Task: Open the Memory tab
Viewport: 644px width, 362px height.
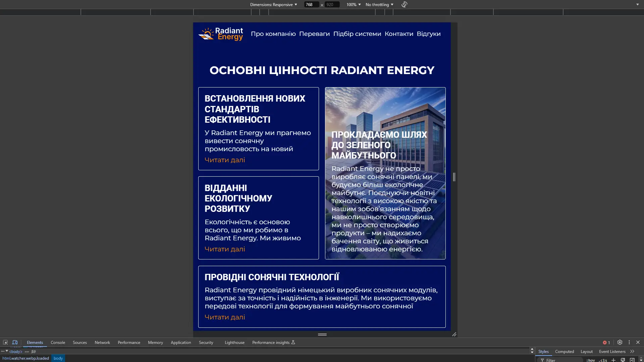Action: [x=155, y=342]
